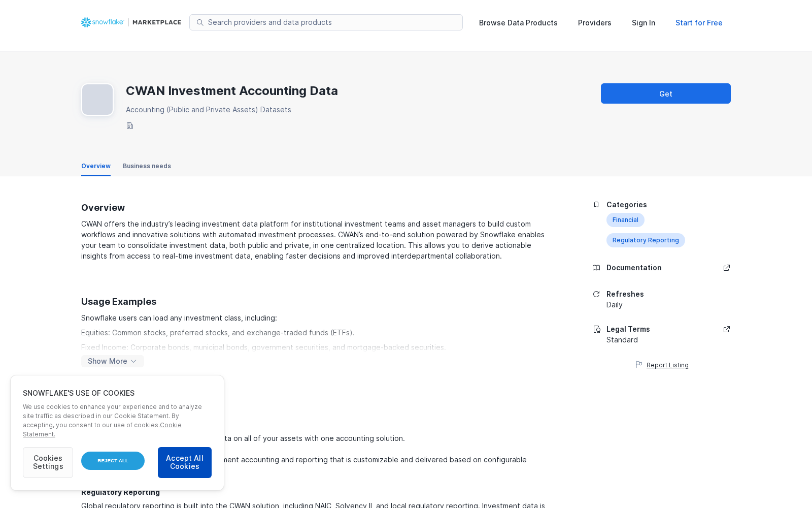Click the Overview section heading
812x508 pixels.
tap(103, 208)
